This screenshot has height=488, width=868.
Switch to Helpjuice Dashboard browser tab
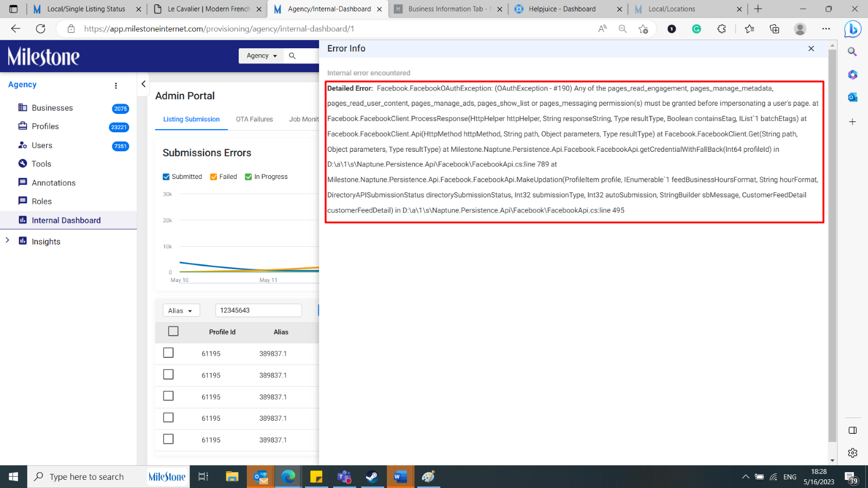tap(562, 9)
